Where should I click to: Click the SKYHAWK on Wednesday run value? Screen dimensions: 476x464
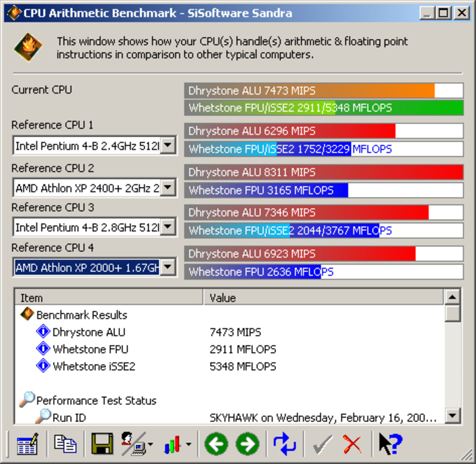pyautogui.click(x=323, y=418)
